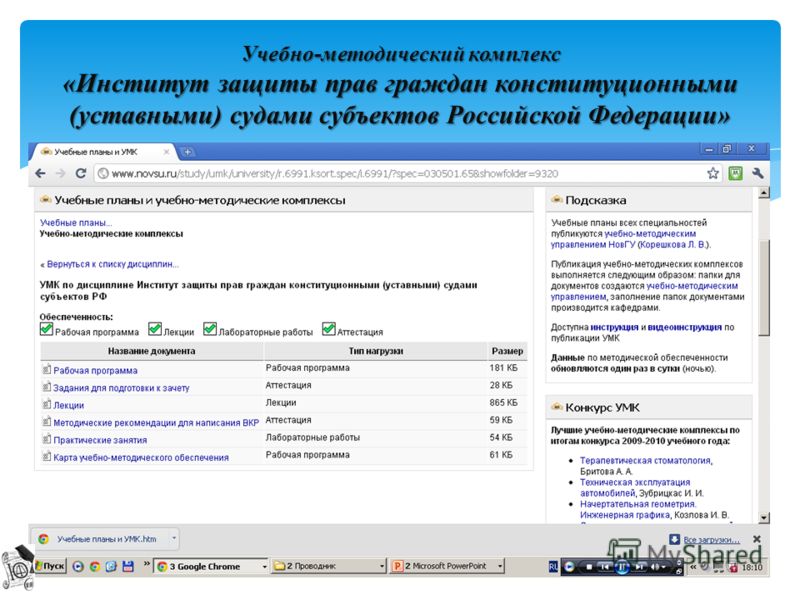The height and width of the screenshot is (600, 800).
Task: Click the file icon beside 'Задания для подготовки к зачету'
Action: (46, 386)
